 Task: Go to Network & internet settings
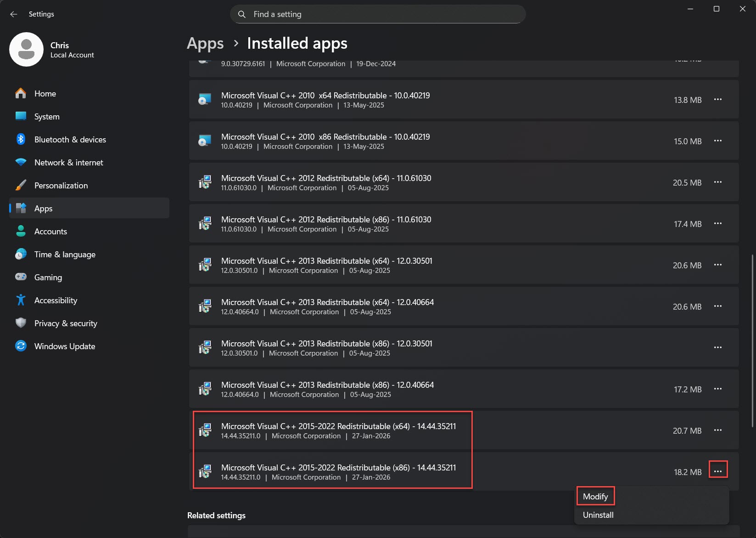pos(68,163)
